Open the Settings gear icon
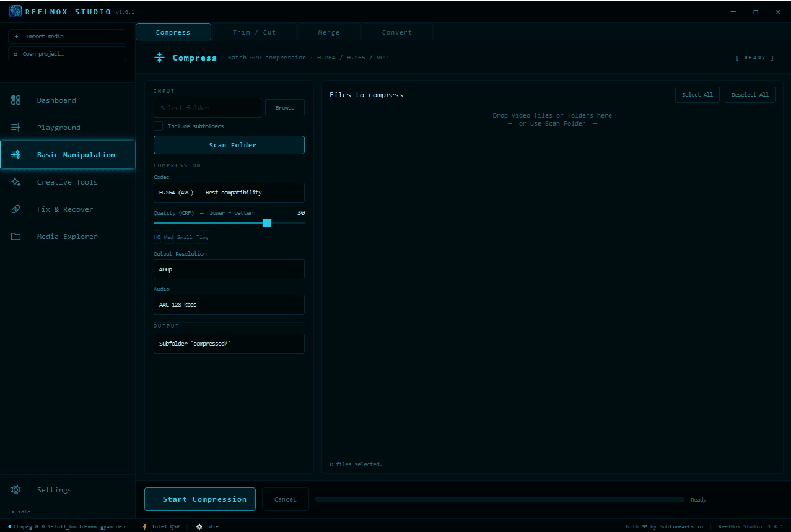Screen dimensions: 791x532 (16, 490)
